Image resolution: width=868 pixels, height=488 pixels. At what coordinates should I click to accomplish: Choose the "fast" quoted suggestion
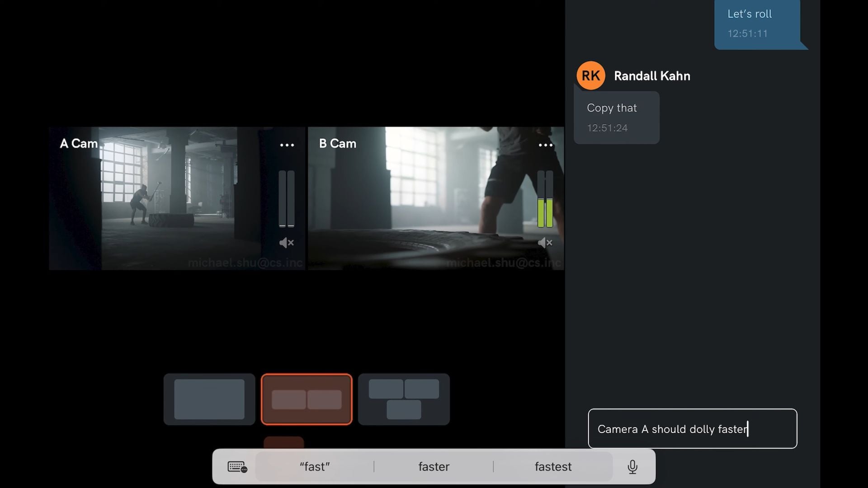click(x=315, y=467)
